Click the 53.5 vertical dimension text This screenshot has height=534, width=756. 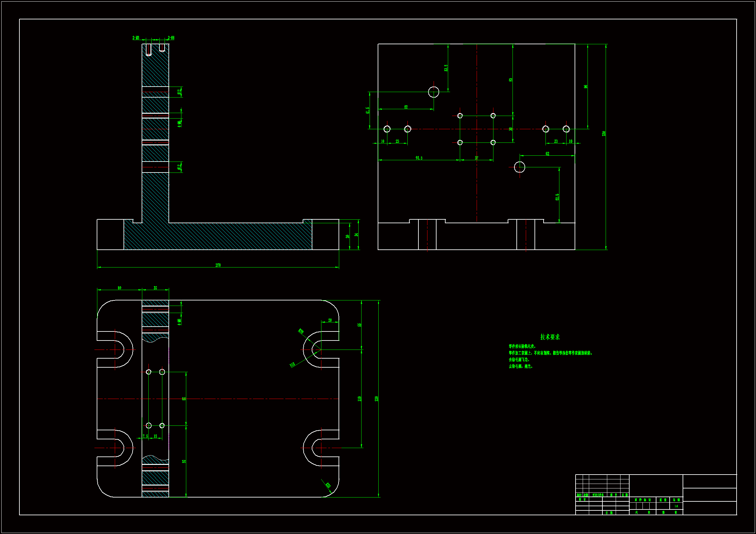coord(446,68)
